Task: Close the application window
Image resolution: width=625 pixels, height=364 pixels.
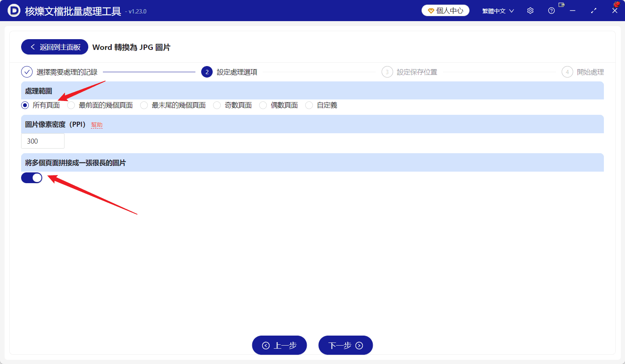Action: [x=615, y=11]
